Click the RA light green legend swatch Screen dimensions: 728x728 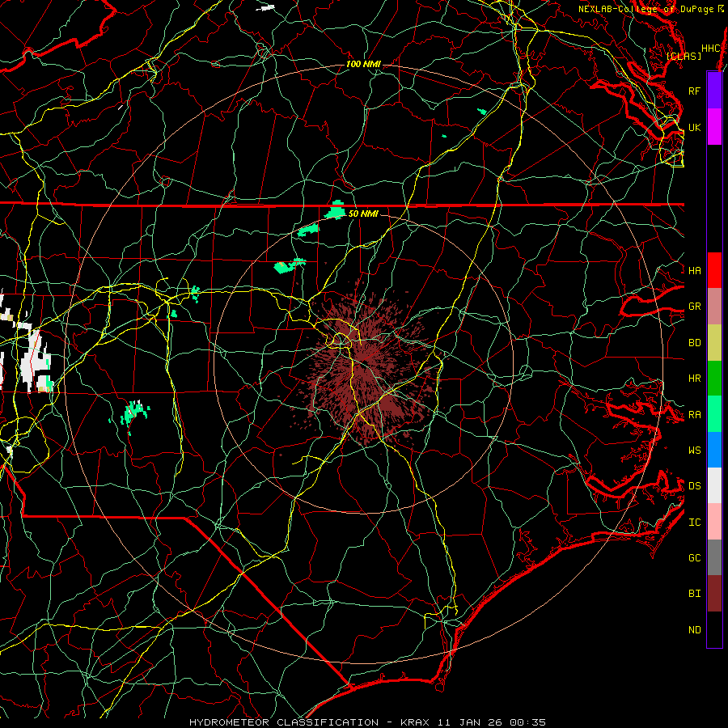click(x=714, y=414)
